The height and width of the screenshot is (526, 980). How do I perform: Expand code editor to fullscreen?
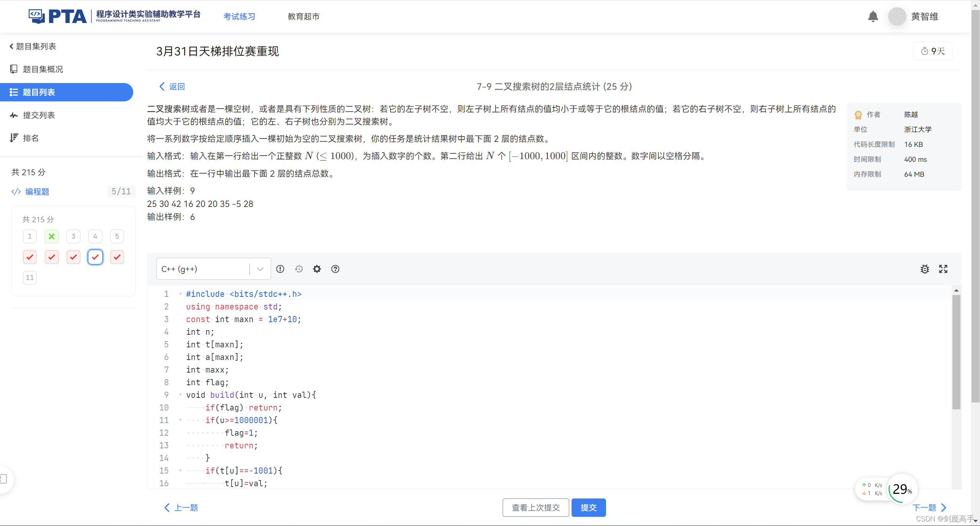point(943,269)
